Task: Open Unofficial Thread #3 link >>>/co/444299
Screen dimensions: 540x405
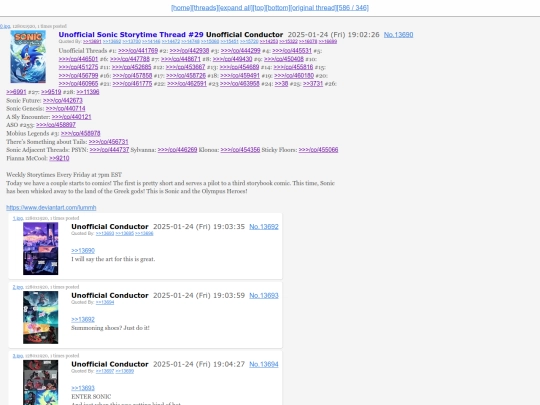Action: 240,51
